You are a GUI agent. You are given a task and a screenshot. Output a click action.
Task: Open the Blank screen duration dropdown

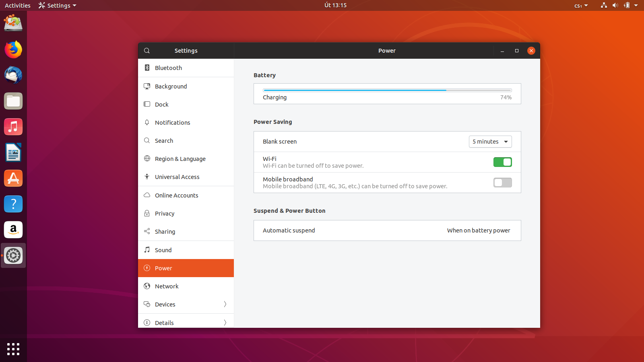490,142
